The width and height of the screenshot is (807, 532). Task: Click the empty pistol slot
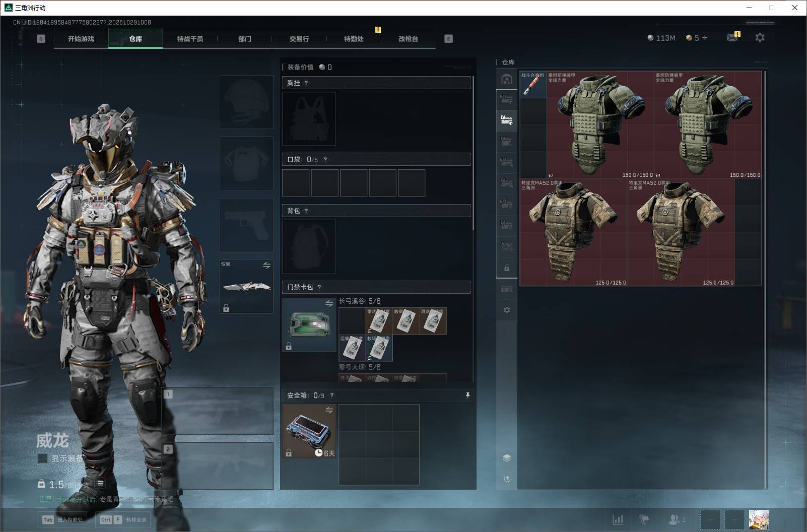[246, 225]
